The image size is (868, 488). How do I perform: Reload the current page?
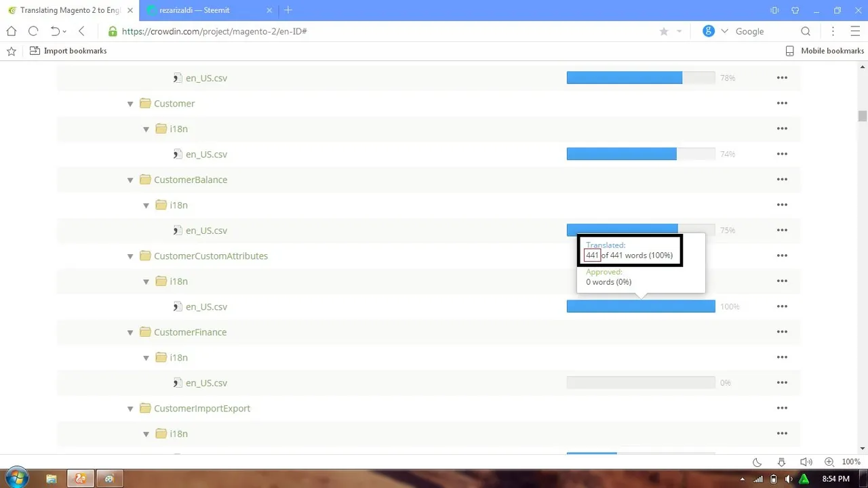pos(33,31)
